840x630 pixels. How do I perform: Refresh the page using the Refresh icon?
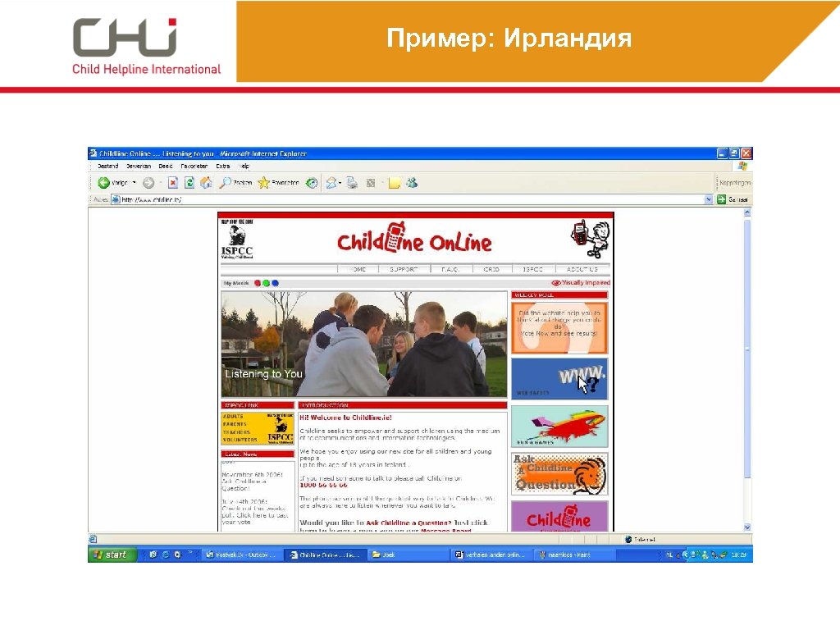190,183
